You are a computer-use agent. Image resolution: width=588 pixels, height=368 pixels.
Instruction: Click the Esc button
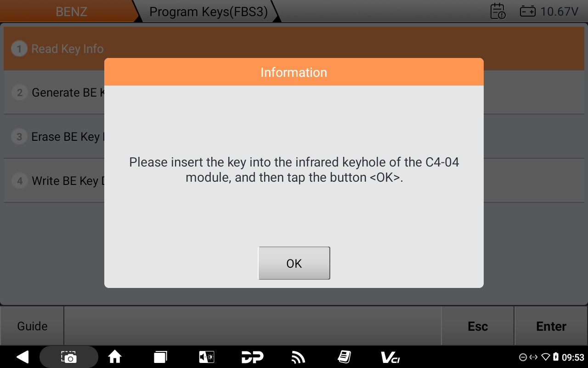pos(478,326)
